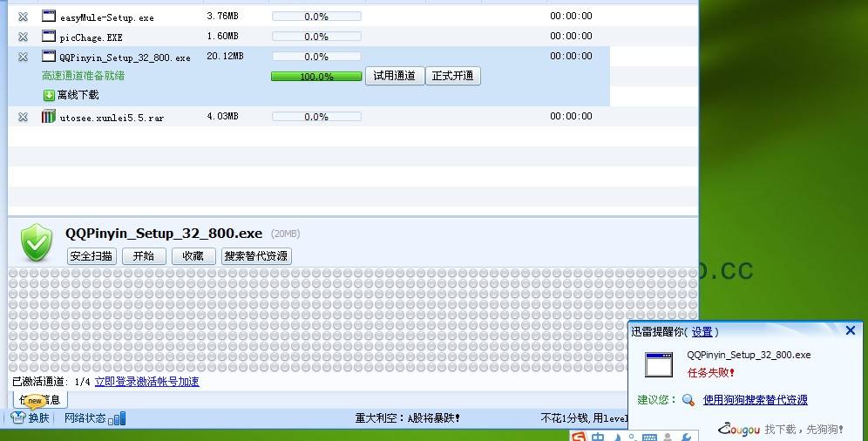Click 开始 to start the download

click(x=144, y=256)
